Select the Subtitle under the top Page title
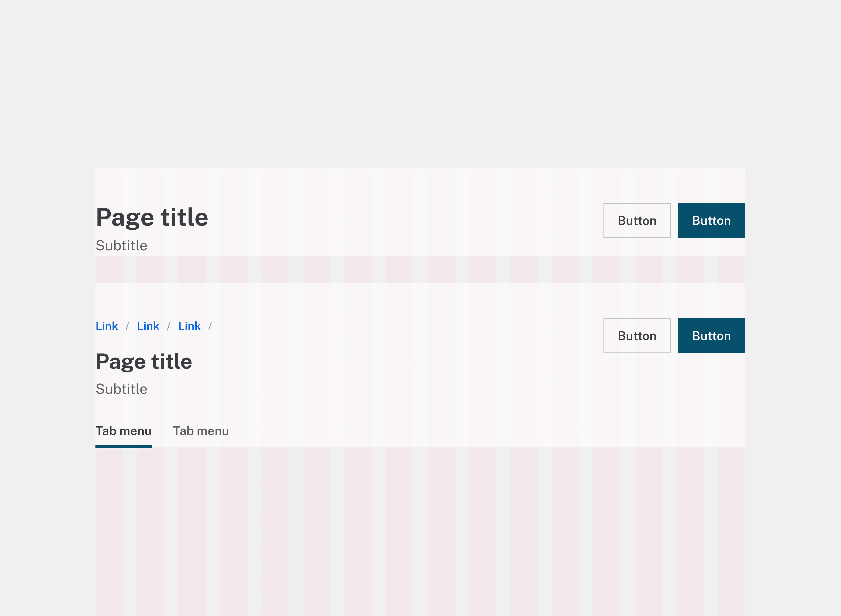This screenshot has height=616, width=841. [122, 246]
